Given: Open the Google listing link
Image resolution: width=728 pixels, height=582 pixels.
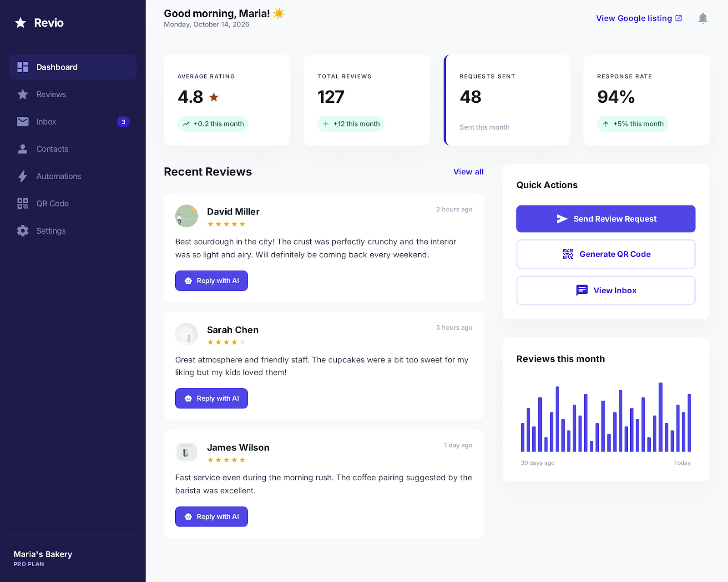Looking at the screenshot, I should click(x=633, y=18).
